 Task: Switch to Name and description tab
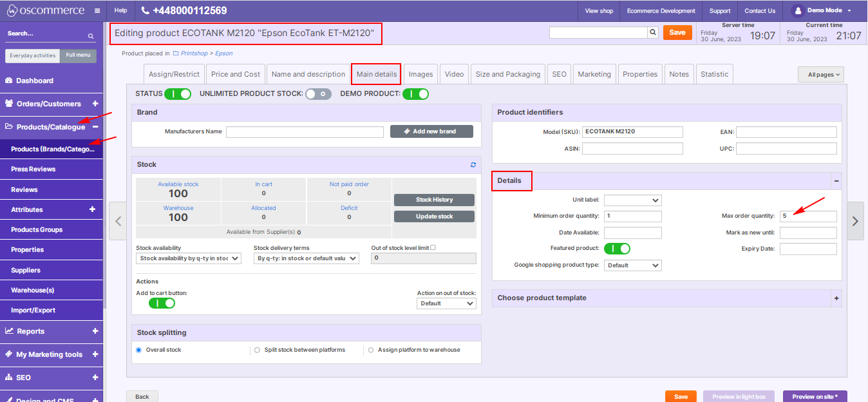[308, 74]
